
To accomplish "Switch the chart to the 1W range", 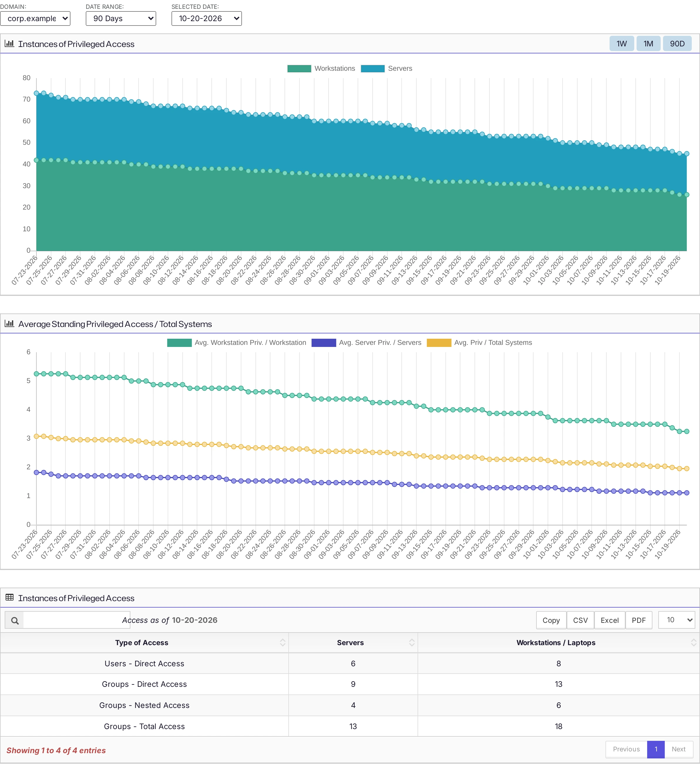I will tap(621, 44).
